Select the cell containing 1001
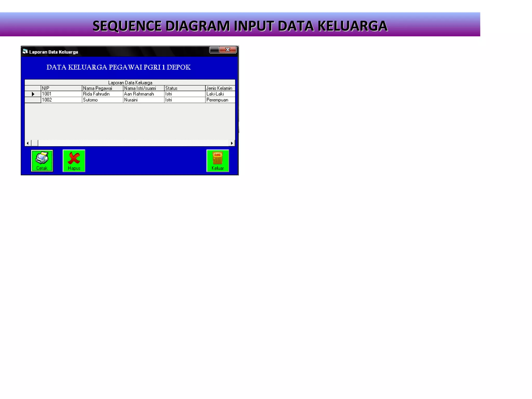The width and height of the screenshot is (532, 399). click(61, 94)
